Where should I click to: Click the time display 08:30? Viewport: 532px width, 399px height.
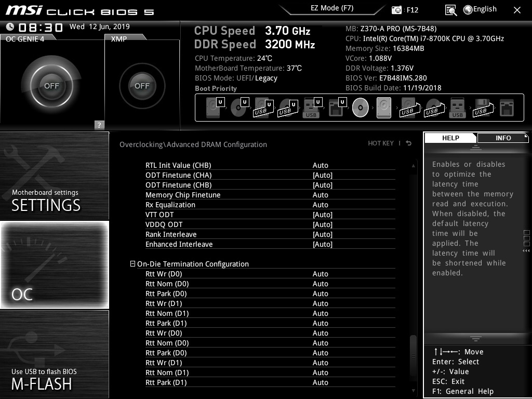[41, 27]
